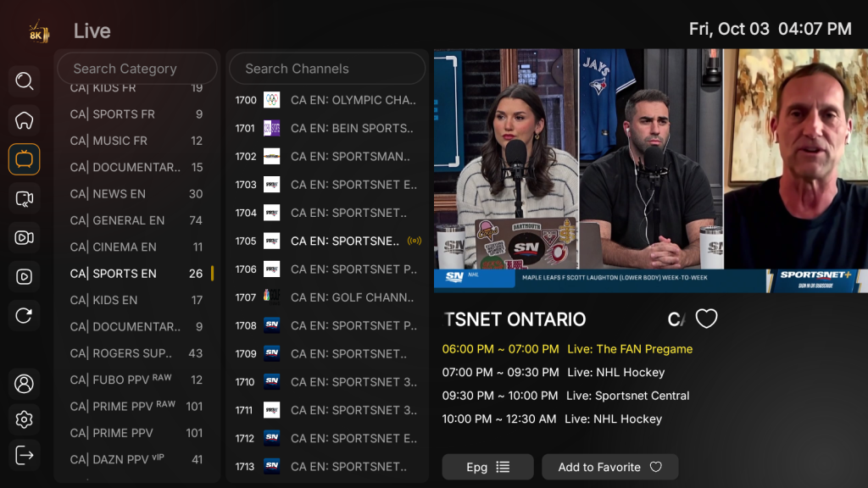Click the search magnifier icon in sidebar
Image resolution: width=868 pixels, height=488 pixels.
pyautogui.click(x=25, y=81)
